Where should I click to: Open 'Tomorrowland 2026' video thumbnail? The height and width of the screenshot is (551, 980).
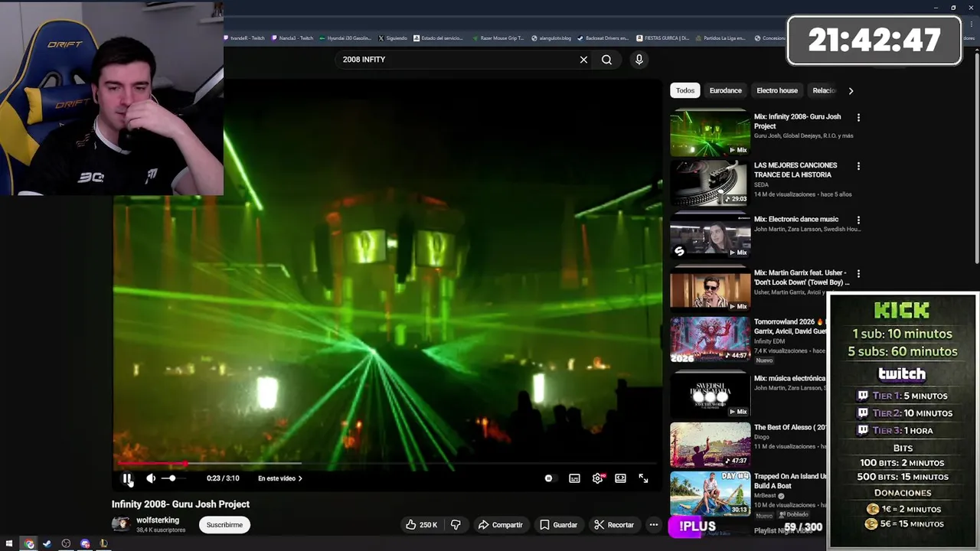pos(710,339)
